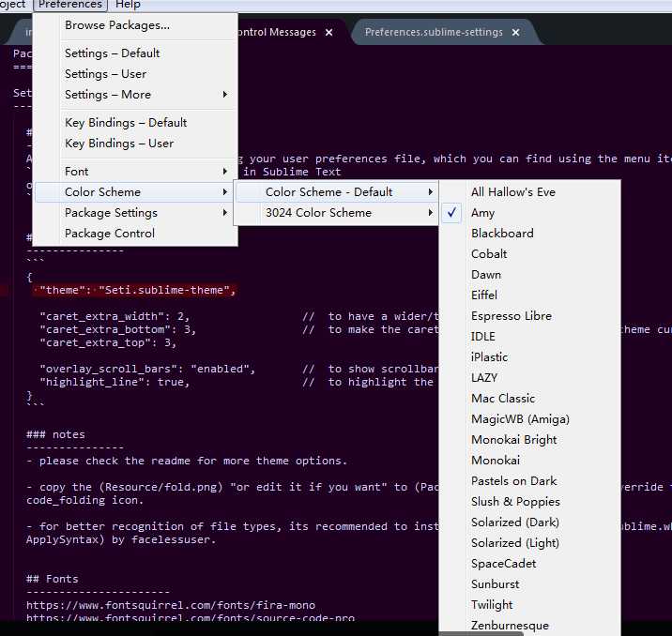Image resolution: width=672 pixels, height=636 pixels.
Task: Click the "caret_extra_width": 2 line
Action: tap(114, 316)
